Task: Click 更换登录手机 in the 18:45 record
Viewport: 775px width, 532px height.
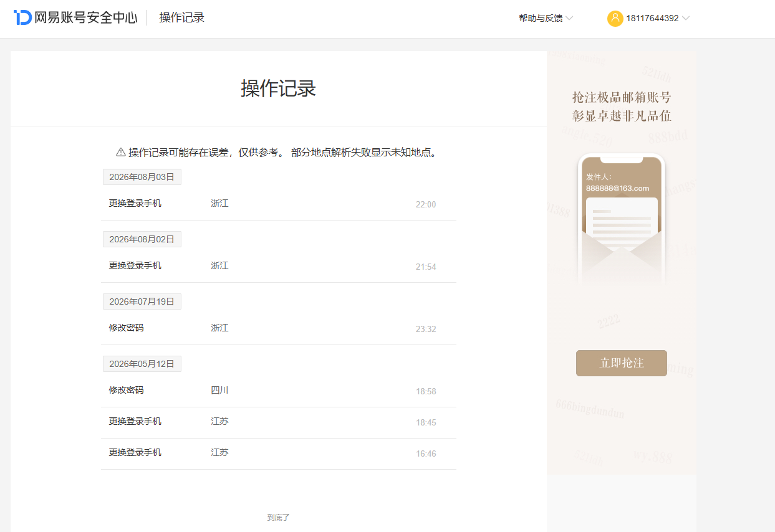Action: (135, 421)
